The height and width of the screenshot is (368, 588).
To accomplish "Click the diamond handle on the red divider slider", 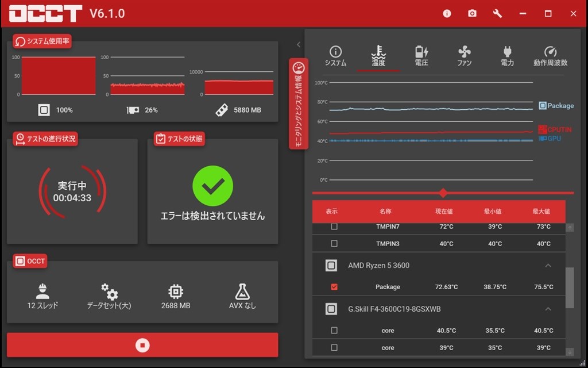I will click(443, 193).
